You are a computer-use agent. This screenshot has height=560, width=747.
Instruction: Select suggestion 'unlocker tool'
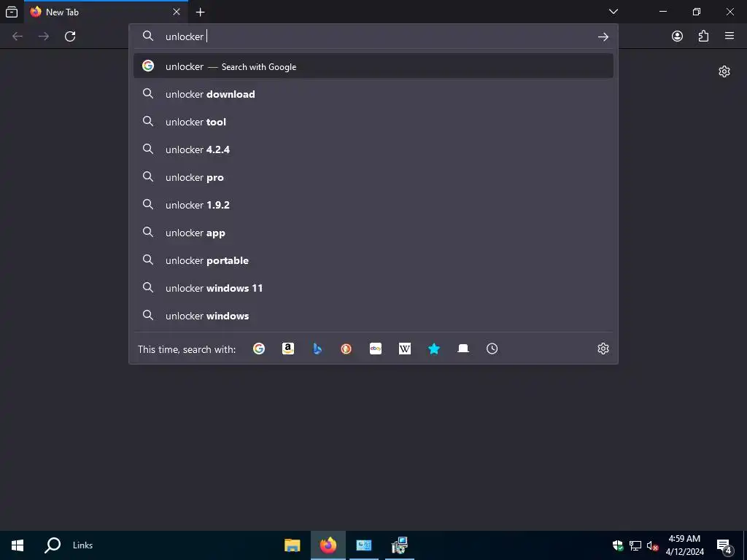click(x=373, y=122)
